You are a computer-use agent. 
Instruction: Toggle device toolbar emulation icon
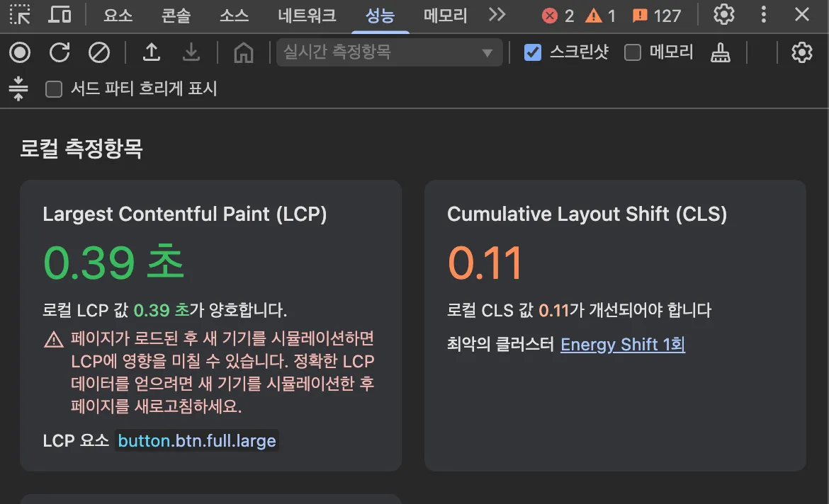point(60,15)
